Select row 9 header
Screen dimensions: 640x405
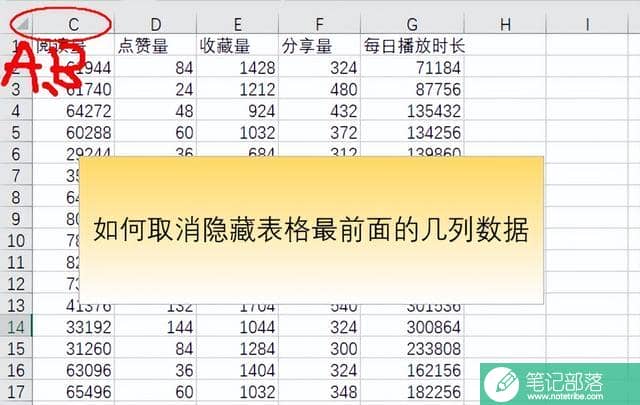tap(16, 219)
